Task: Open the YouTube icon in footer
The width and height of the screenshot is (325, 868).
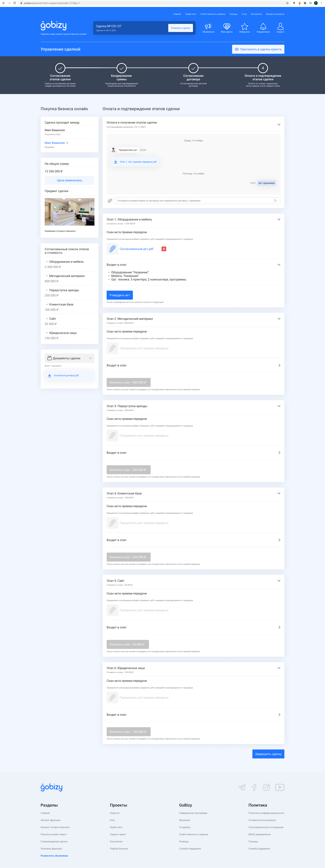Action: (279, 787)
